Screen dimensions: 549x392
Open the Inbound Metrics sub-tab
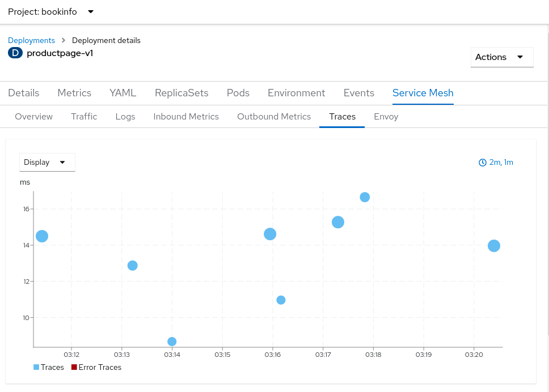[x=186, y=117]
